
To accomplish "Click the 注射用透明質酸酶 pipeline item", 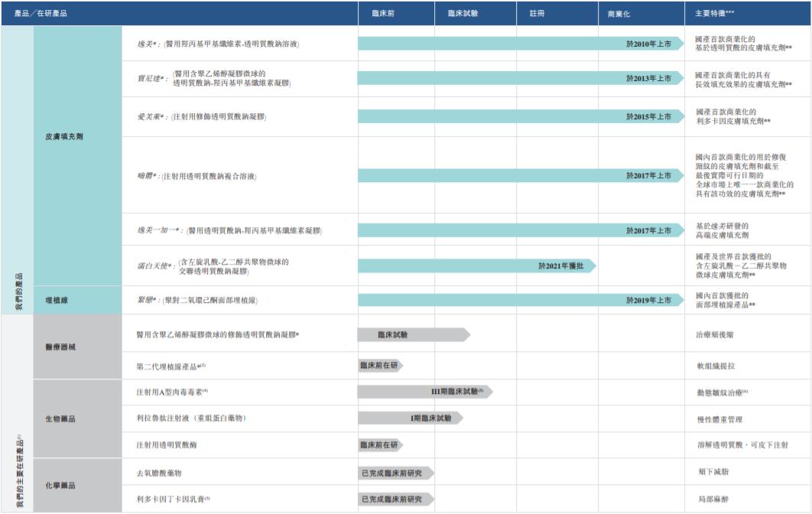I will [x=166, y=444].
